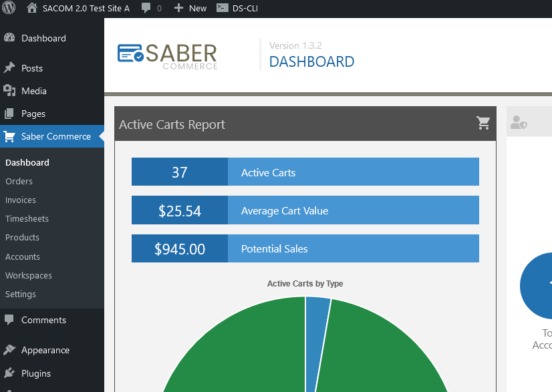Open the Appearance menu
This screenshot has width=552, height=392.
coord(45,350)
